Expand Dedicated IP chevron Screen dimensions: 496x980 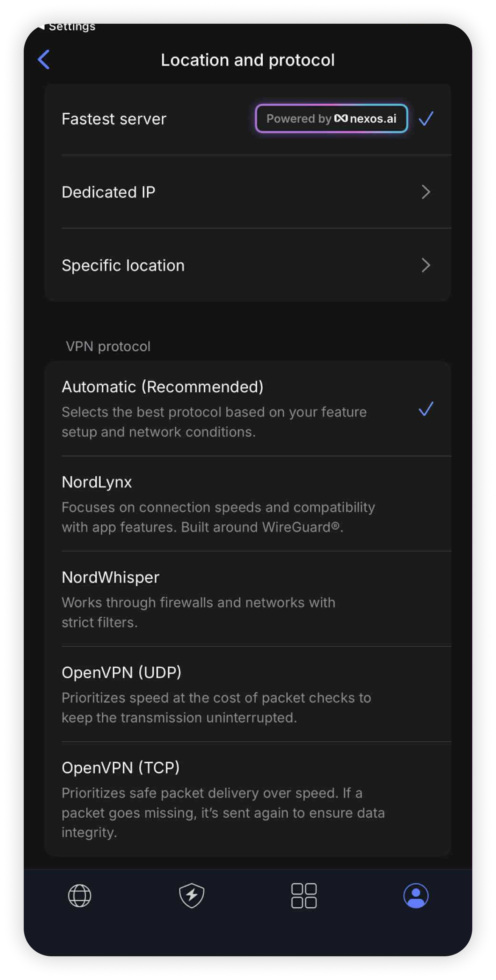pyautogui.click(x=425, y=192)
